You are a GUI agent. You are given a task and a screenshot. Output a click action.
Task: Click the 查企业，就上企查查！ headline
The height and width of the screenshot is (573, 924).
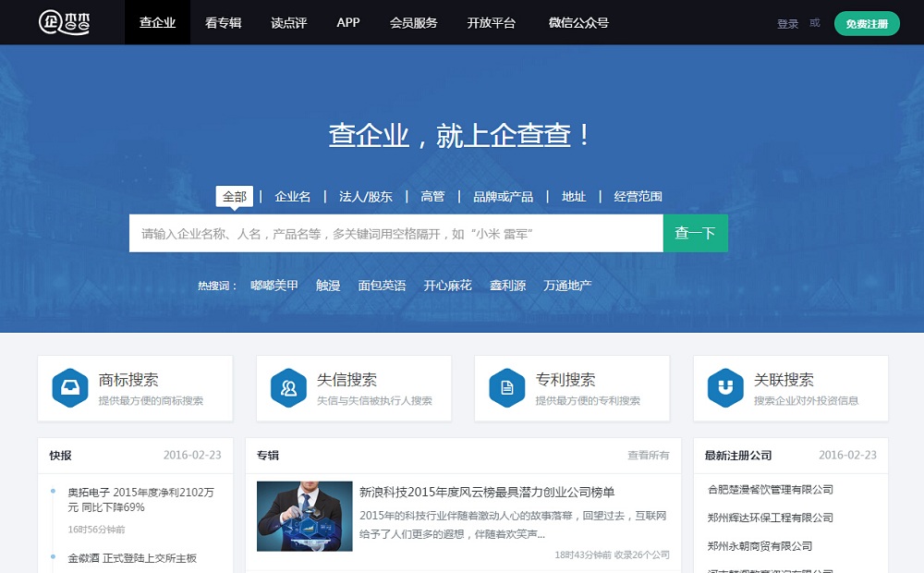point(459,135)
